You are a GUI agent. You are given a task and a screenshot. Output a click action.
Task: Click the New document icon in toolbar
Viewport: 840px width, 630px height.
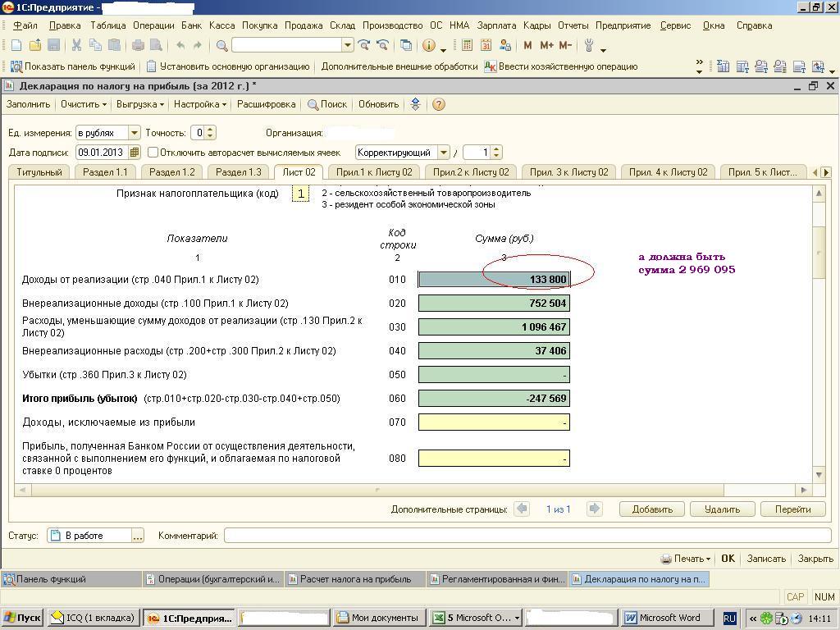16,46
